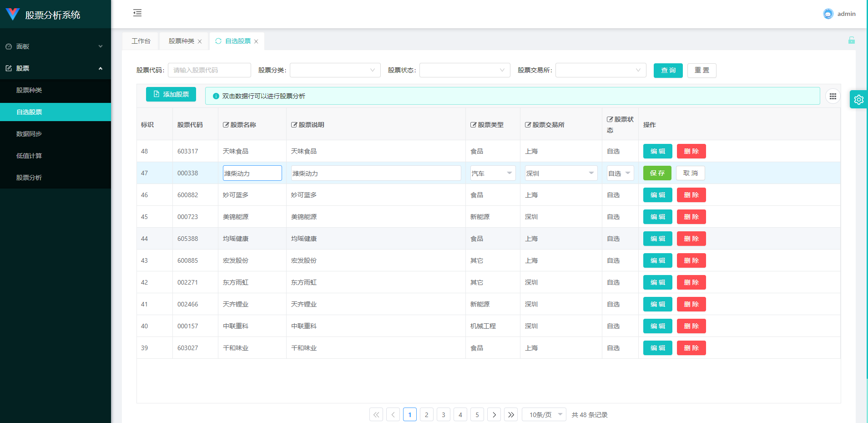
Task: Click the 添加股票 button
Action: (x=171, y=94)
